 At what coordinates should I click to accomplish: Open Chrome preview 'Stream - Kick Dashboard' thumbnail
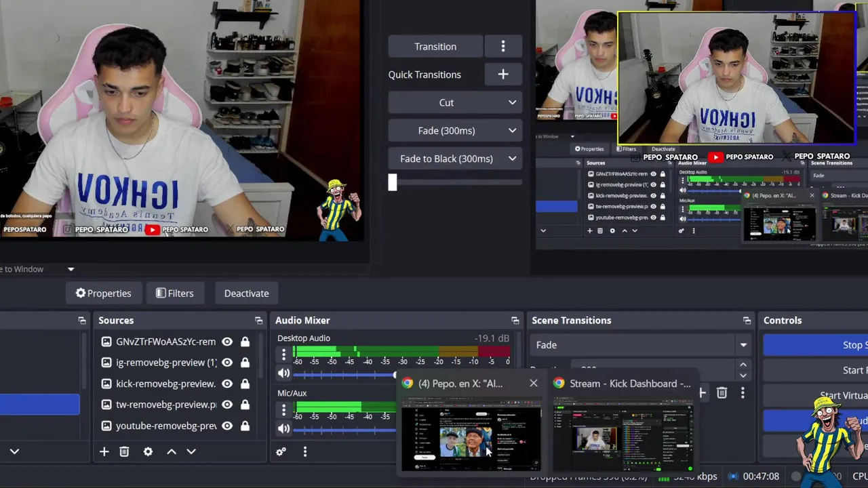click(x=623, y=434)
